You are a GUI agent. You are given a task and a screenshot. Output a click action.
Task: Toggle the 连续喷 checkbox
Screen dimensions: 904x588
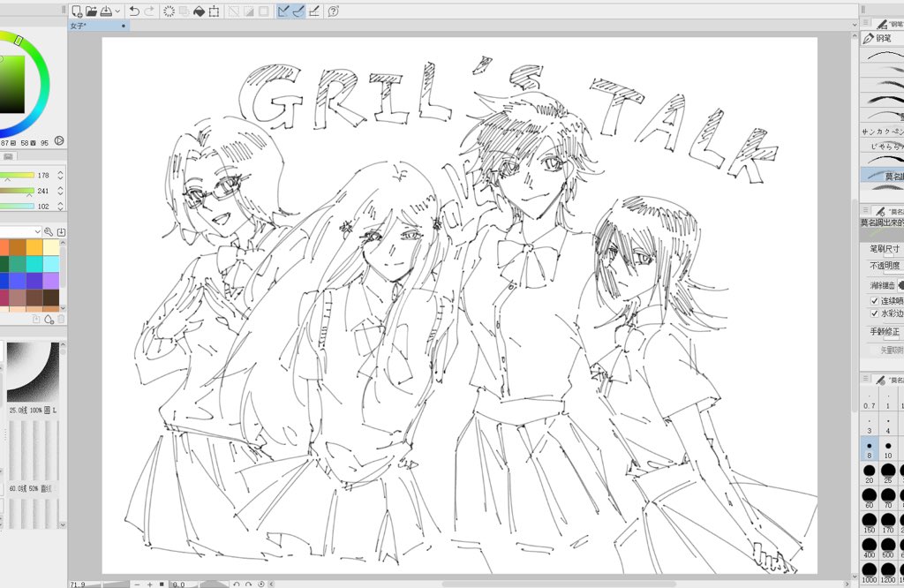pyautogui.click(x=874, y=301)
